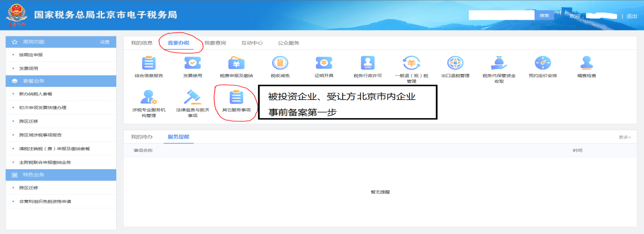
Task: Open the 稽查检查 icon
Action: coord(587,63)
